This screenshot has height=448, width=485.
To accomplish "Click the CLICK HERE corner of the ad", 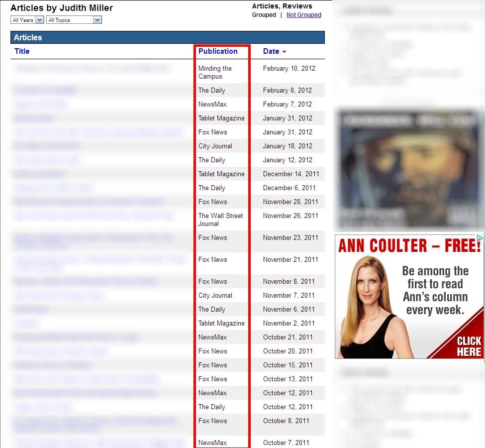I will [x=469, y=346].
